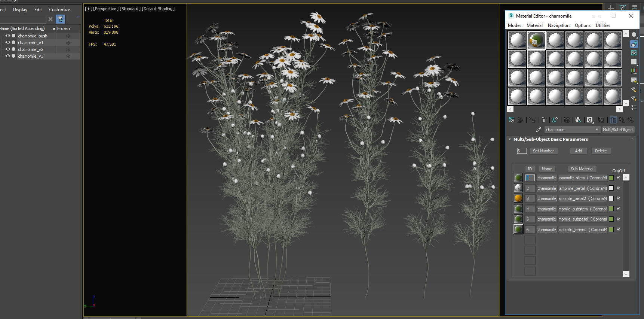Open [Standard] viewport quality menu
Screen dimensions: 644x319
coord(130,9)
